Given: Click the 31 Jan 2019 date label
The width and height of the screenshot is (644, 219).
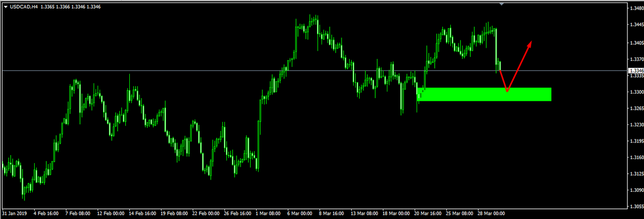Looking at the screenshot, I should 14,214.
